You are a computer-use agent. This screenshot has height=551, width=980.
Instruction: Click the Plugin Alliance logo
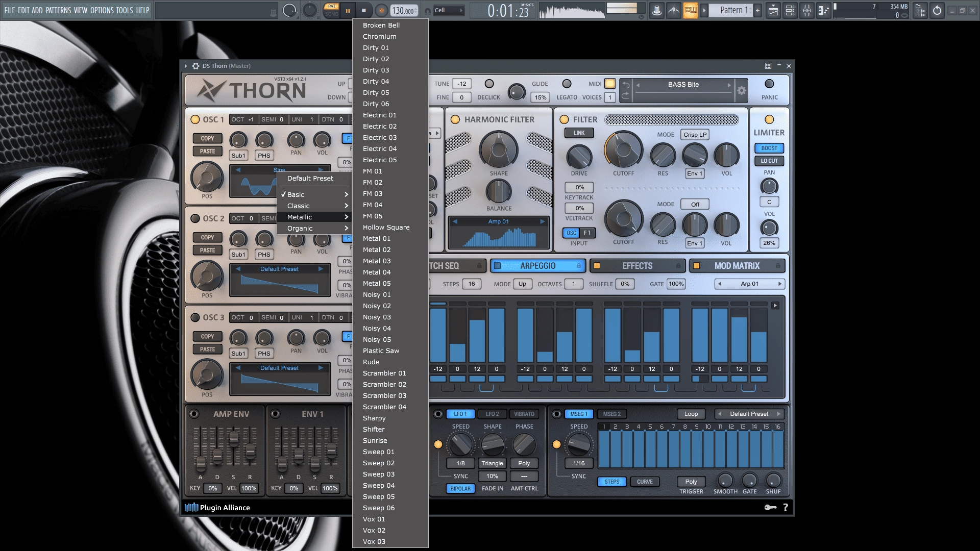(x=217, y=507)
